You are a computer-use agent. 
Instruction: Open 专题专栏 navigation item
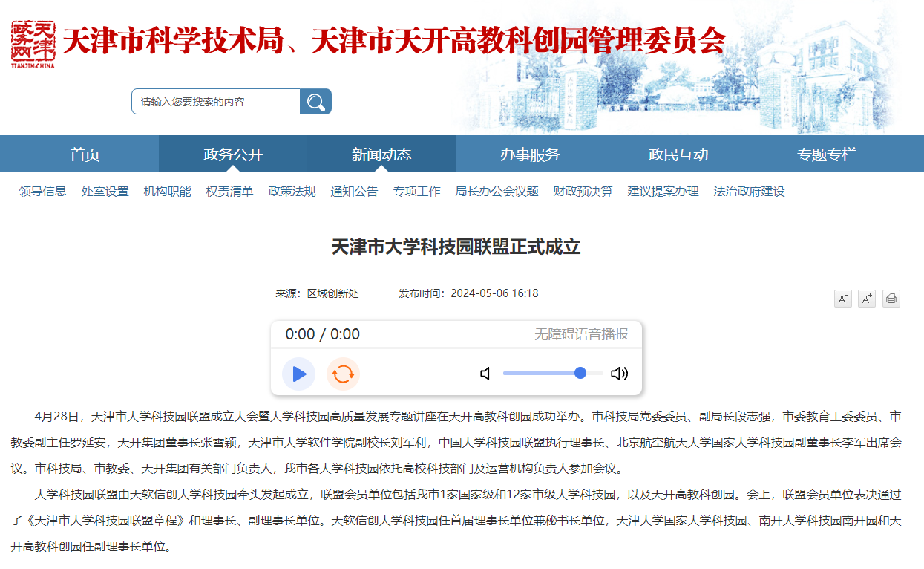[827, 155]
